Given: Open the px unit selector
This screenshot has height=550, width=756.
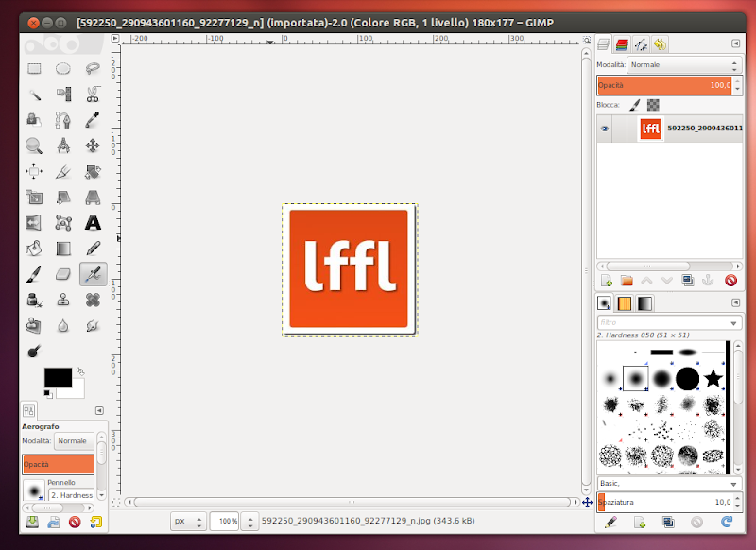Looking at the screenshot, I should coord(188,521).
